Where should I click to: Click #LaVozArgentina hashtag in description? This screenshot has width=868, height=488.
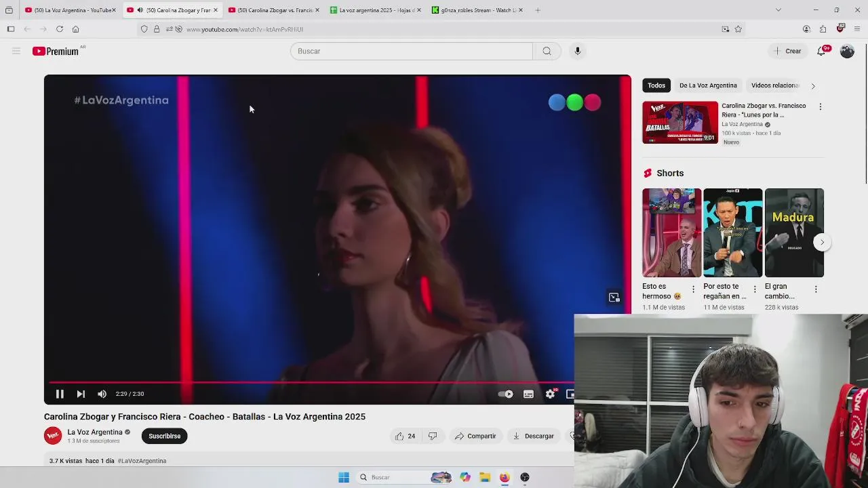tap(142, 461)
